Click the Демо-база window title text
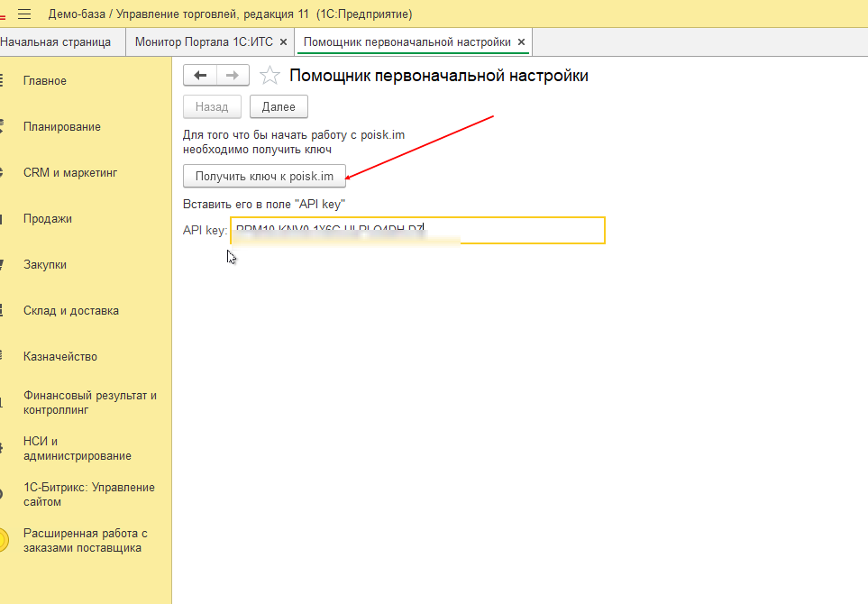 tap(230, 14)
